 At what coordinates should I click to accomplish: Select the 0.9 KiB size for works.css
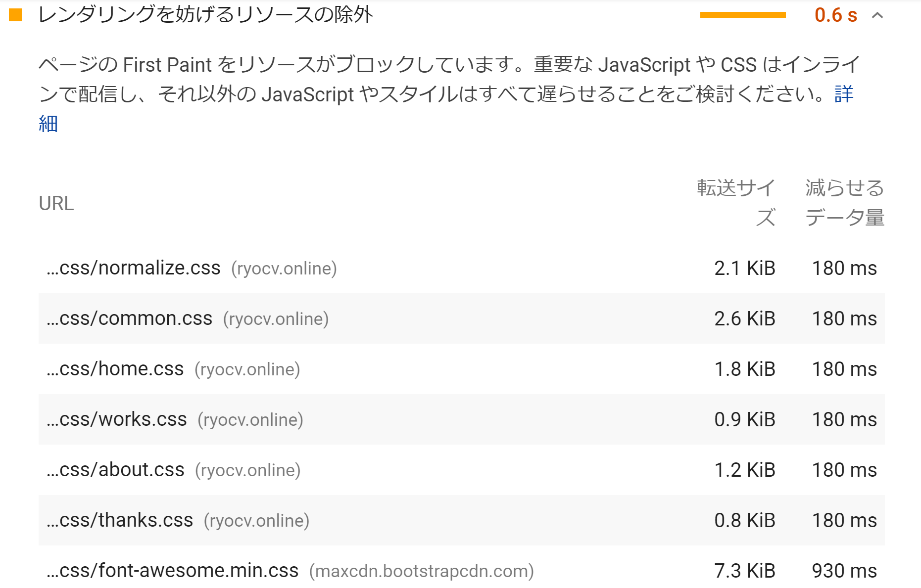745,419
